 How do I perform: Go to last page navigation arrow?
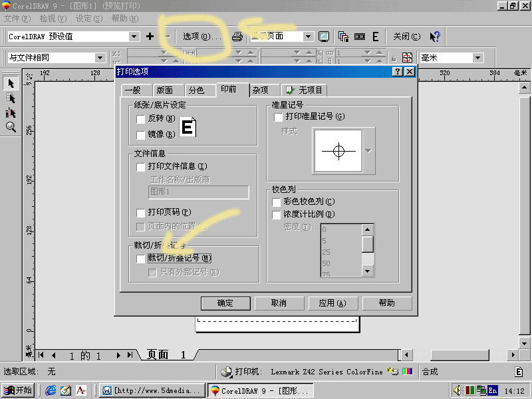[x=130, y=355]
